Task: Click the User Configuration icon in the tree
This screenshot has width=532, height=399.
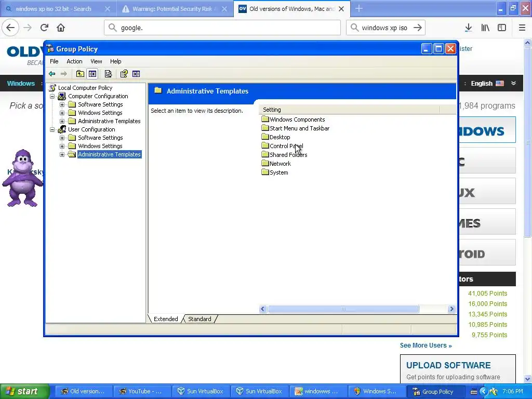Action: 62,129
